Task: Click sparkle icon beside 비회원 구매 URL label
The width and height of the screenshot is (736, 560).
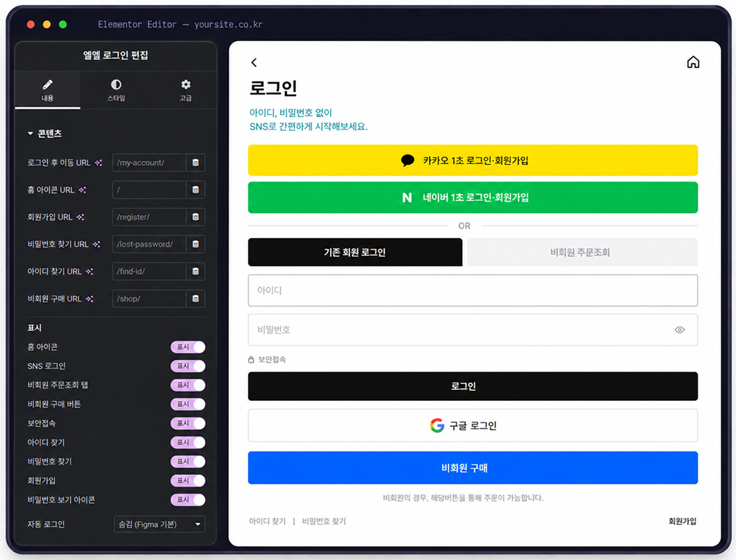Action: (x=89, y=299)
